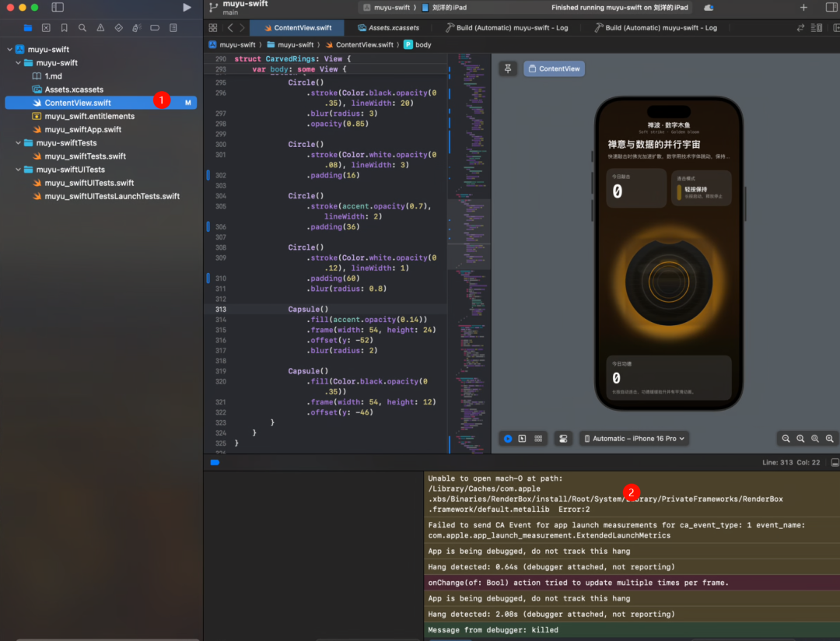840x641 pixels.
Task: Select the onChange(of: Bool) console message
Action: 632,583
